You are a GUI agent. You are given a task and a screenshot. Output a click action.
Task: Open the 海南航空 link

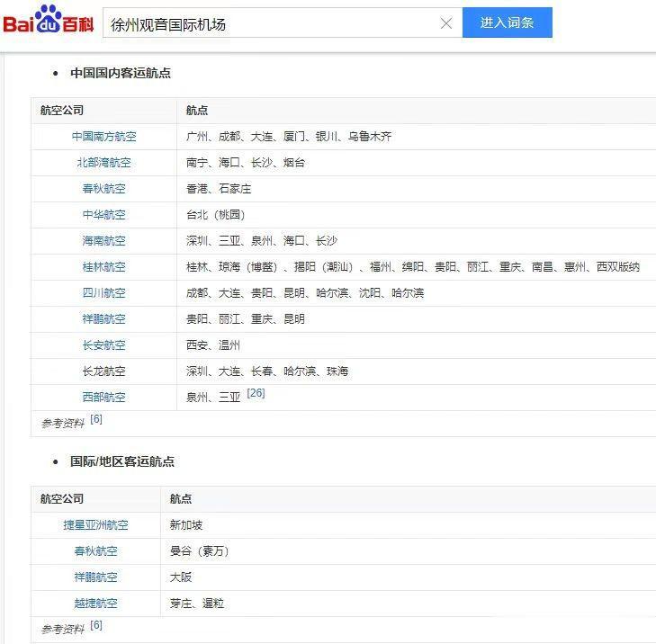tap(103, 241)
